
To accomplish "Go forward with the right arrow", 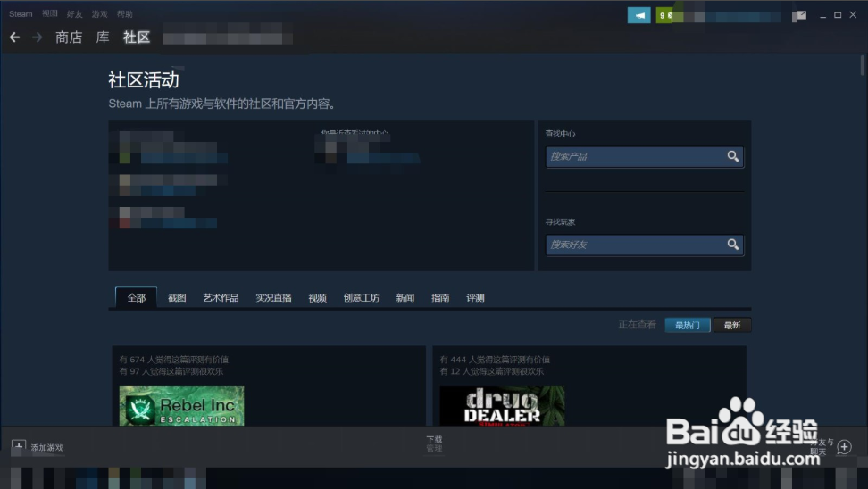I will click(38, 37).
